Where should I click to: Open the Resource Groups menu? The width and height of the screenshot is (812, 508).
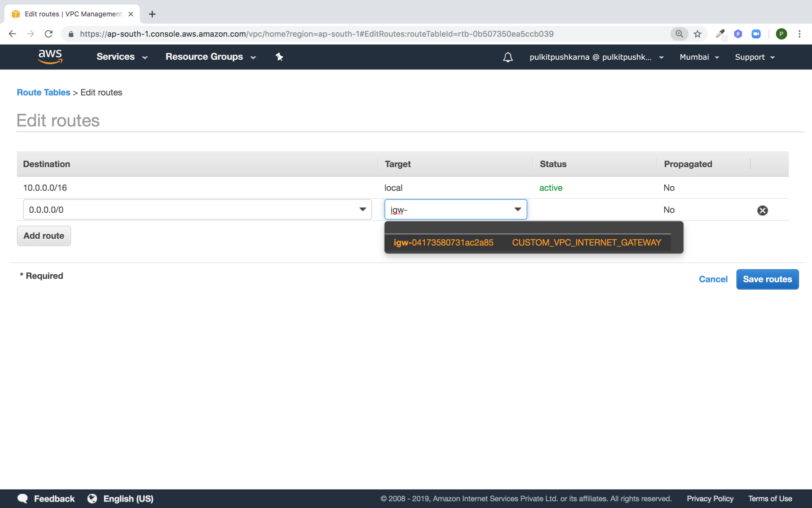click(210, 57)
